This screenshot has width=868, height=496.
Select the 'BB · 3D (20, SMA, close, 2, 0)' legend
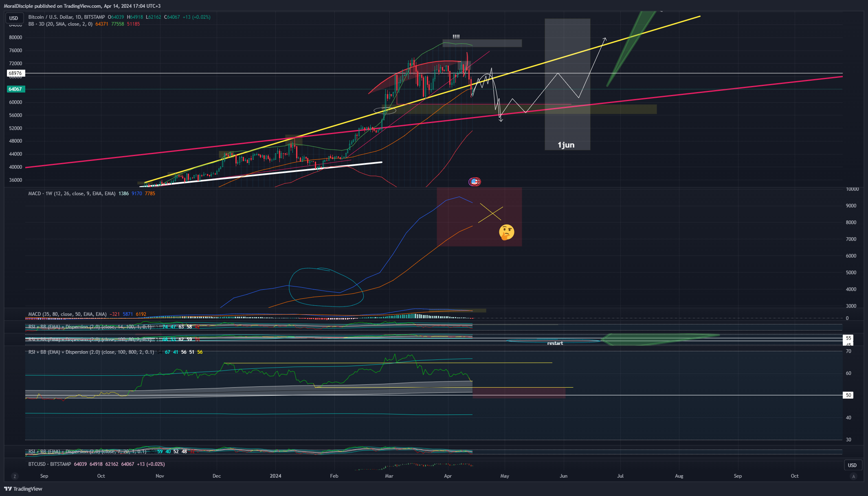(61, 24)
